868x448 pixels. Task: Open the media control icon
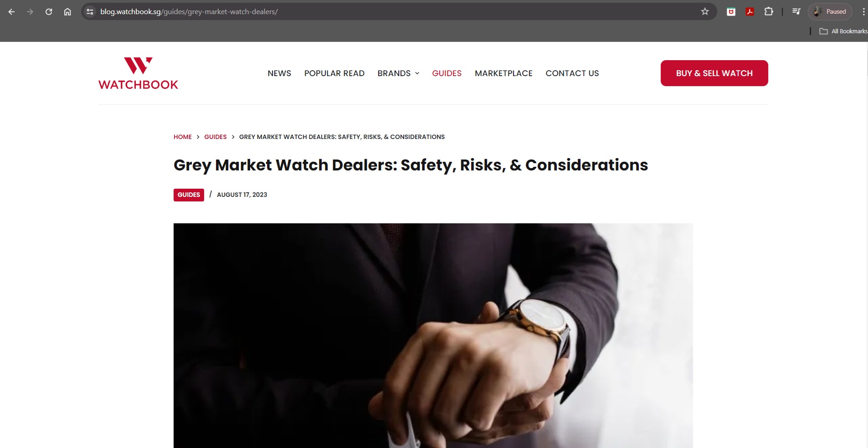[x=796, y=12]
